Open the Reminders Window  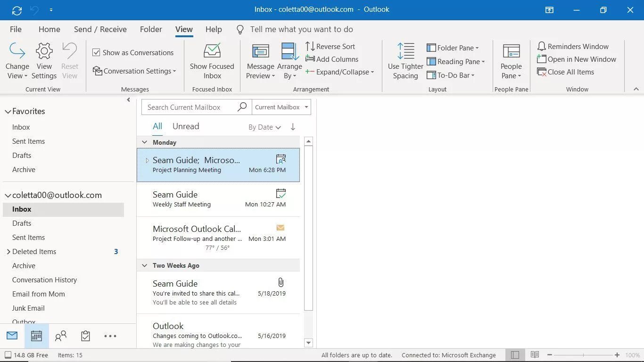click(573, 46)
